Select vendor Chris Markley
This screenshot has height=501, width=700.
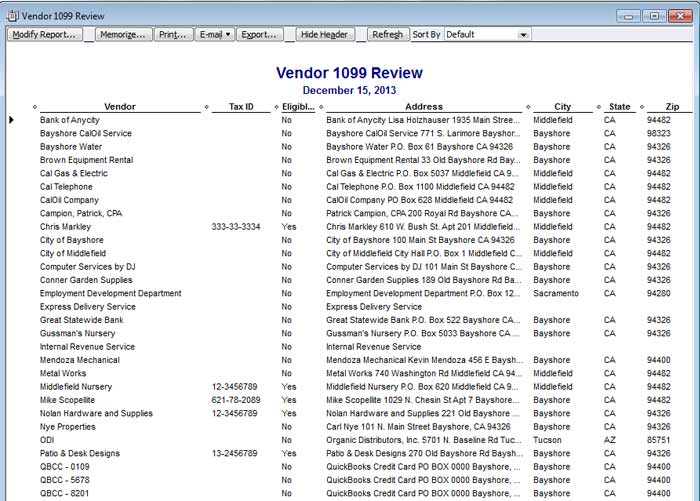point(65,227)
